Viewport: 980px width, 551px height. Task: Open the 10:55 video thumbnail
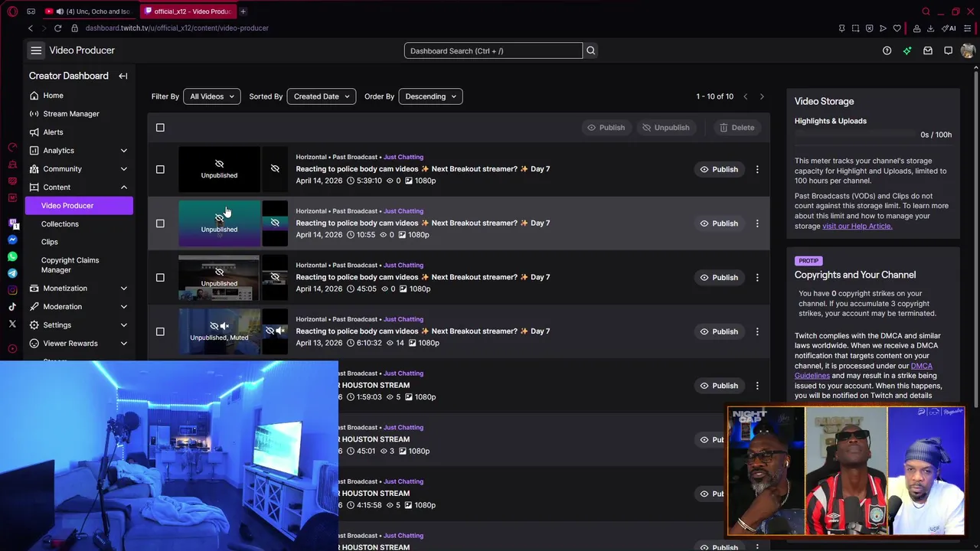219,223
